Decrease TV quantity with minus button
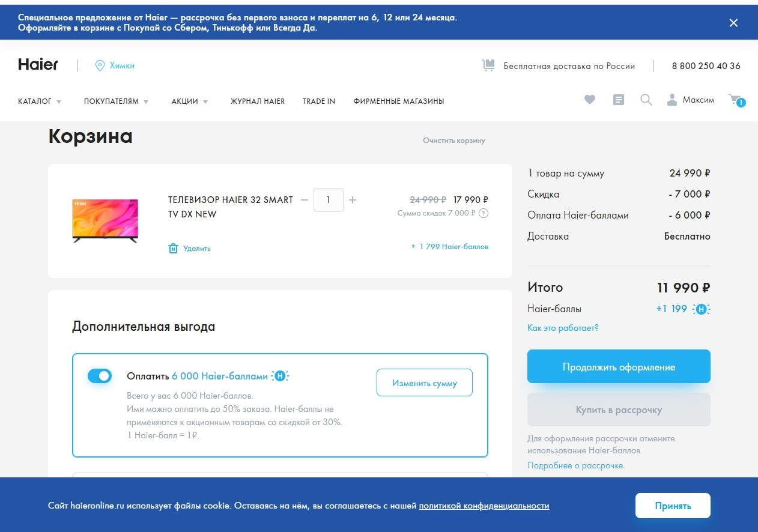Image resolution: width=758 pixels, height=532 pixels. click(x=305, y=200)
